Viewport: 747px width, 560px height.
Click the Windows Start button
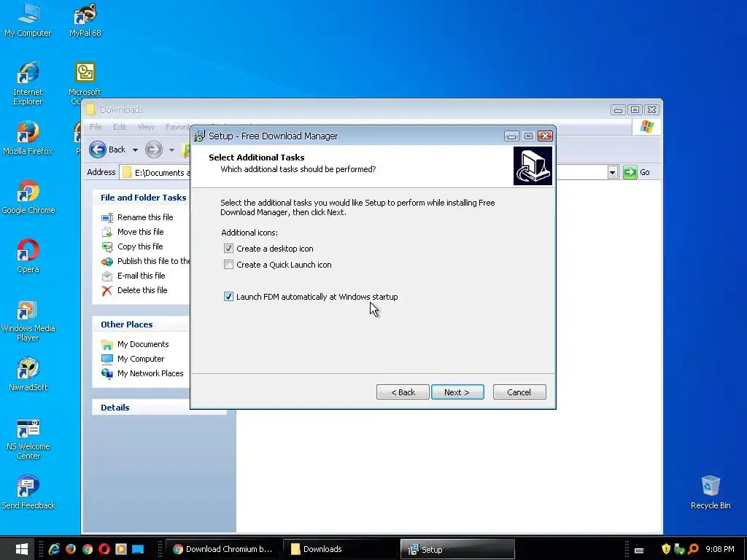click(x=21, y=549)
